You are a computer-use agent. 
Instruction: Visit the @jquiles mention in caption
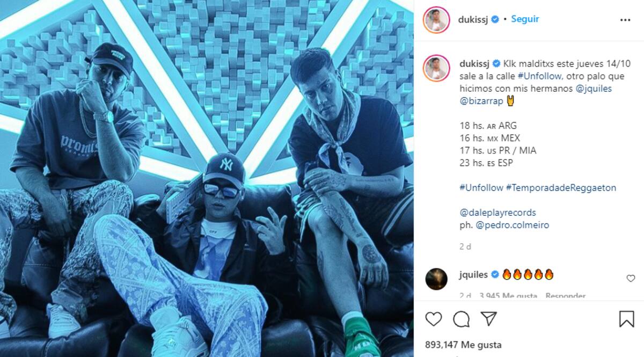(594, 89)
